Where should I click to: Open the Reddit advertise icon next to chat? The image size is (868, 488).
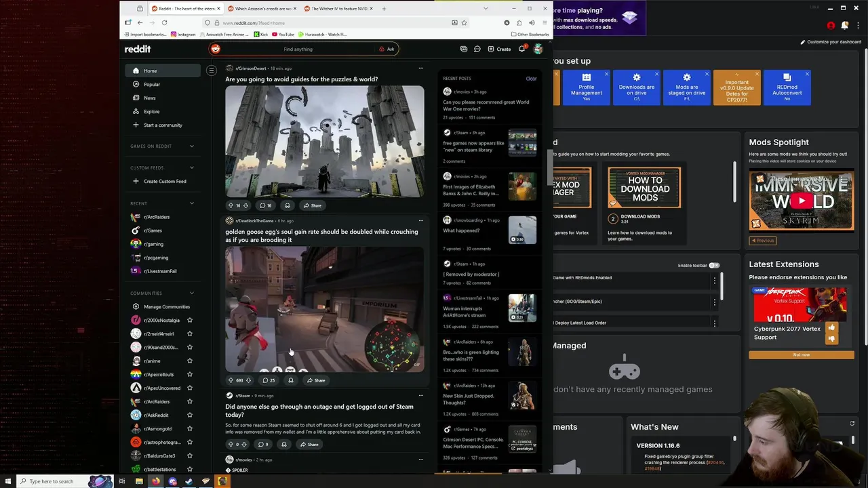pos(464,49)
